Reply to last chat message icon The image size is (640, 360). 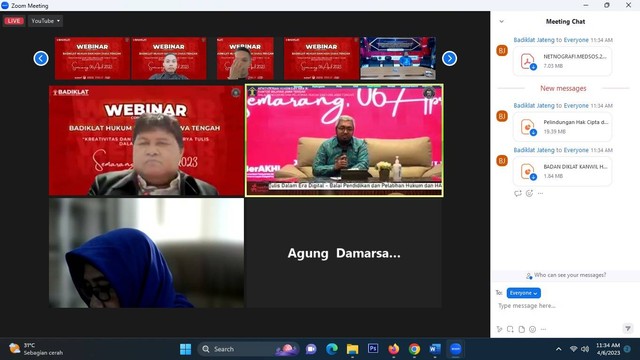[518, 193]
